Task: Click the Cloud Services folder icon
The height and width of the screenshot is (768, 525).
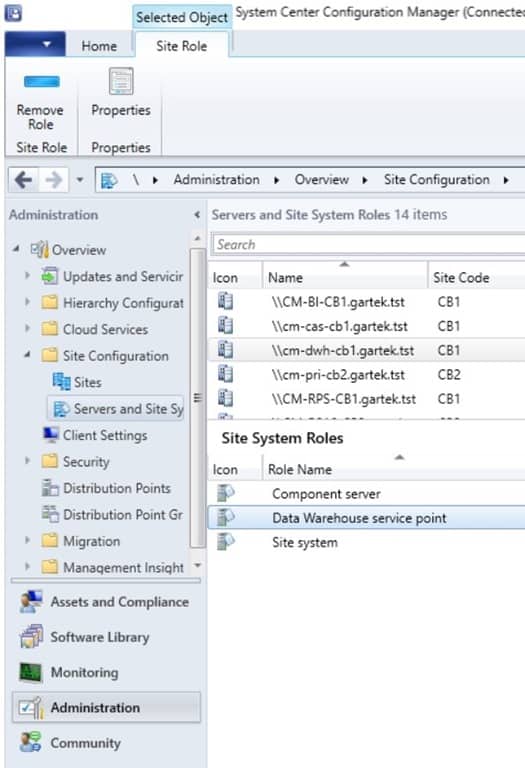Action: tap(50, 329)
